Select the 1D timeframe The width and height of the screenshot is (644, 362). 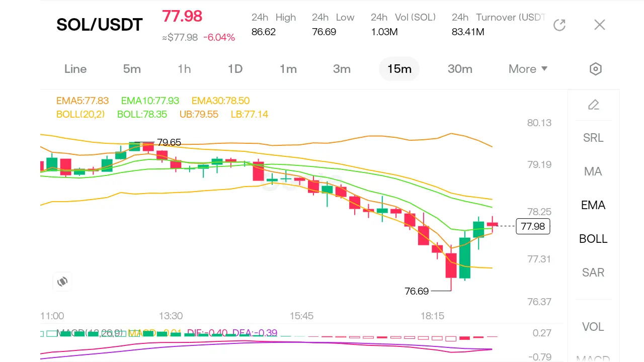tap(235, 69)
